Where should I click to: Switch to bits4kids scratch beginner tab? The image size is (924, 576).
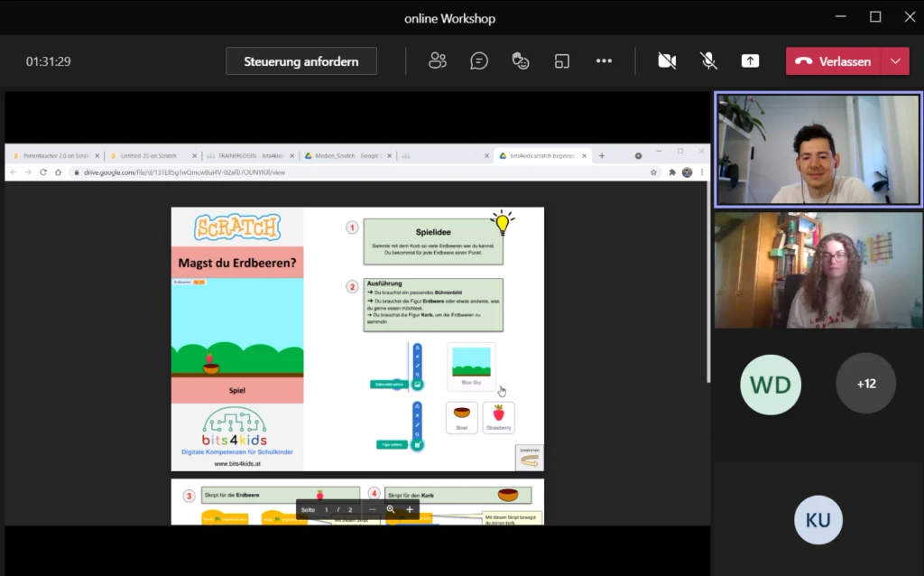click(x=542, y=155)
